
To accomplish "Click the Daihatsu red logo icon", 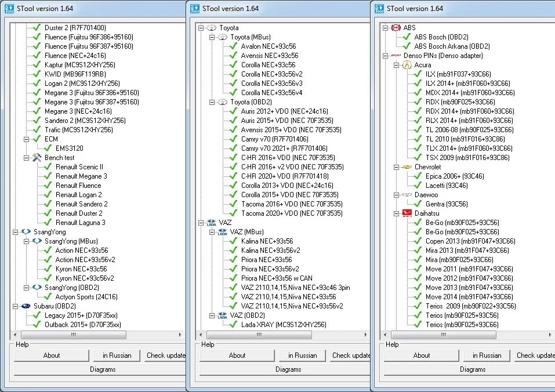I will (407, 213).
